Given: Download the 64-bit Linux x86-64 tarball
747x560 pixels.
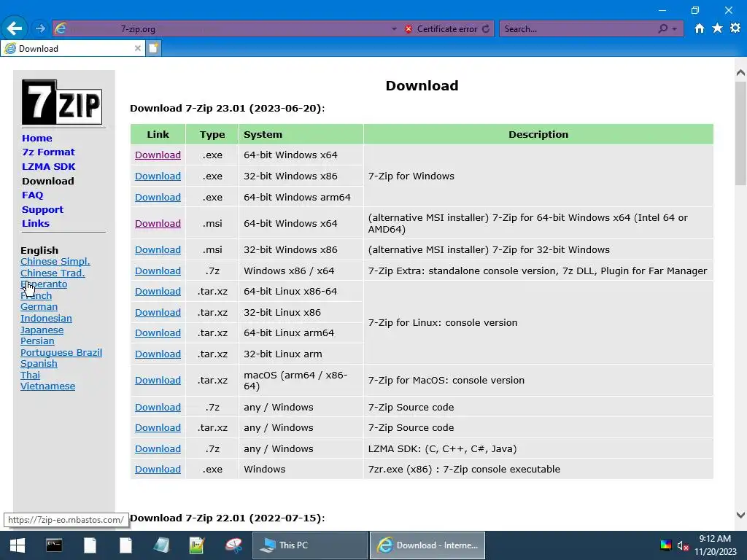Looking at the screenshot, I should coord(158,291).
